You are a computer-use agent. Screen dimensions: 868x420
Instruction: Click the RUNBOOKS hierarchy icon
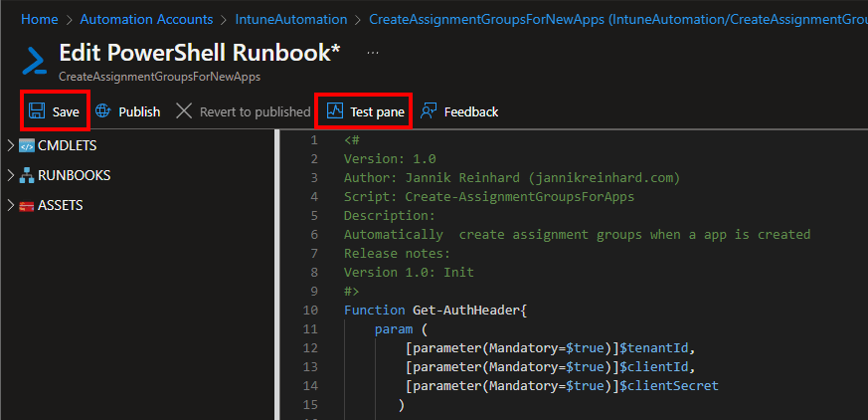coord(26,176)
